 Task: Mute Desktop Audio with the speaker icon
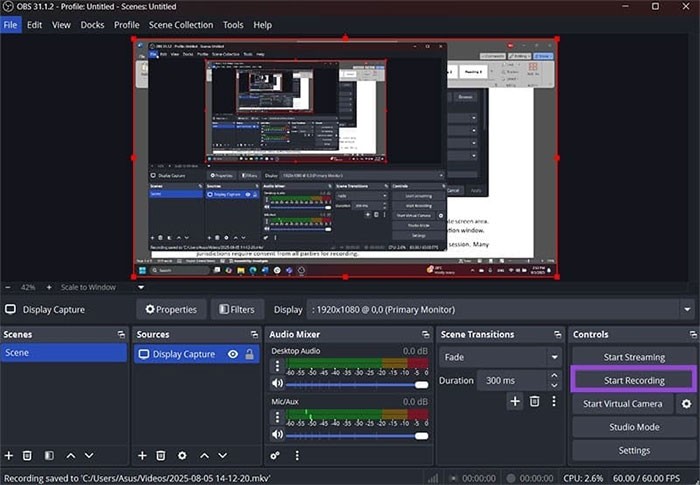click(277, 383)
